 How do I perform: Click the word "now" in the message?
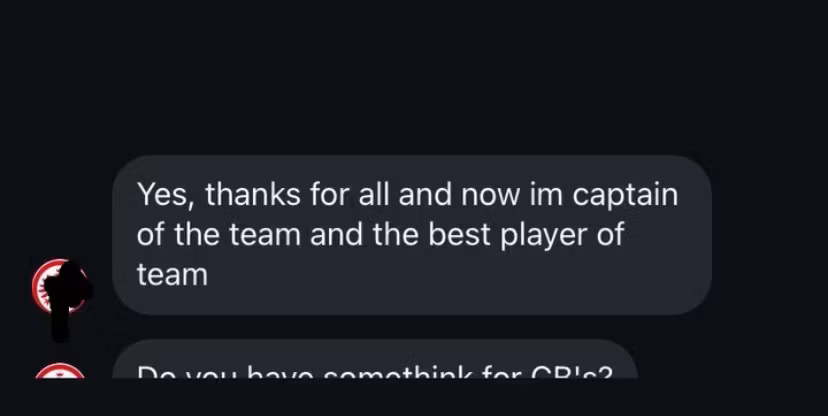click(x=490, y=194)
